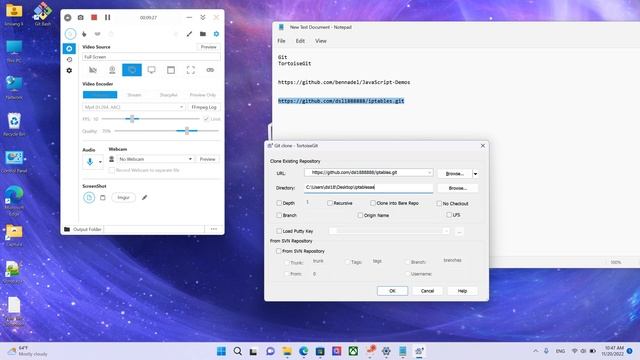Check From SVN Repository
Screen dimensions: 640x360
click(x=279, y=251)
